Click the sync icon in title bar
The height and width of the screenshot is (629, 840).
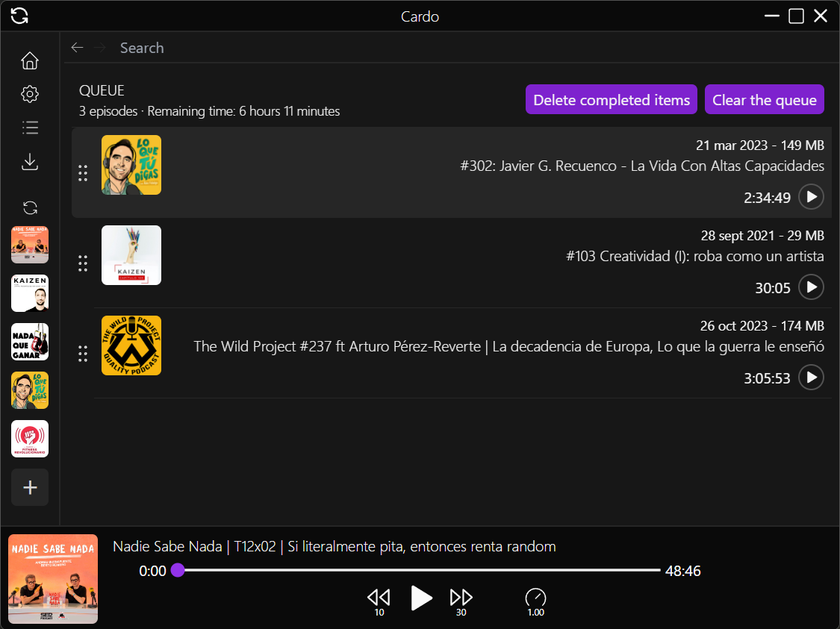pos(19,16)
